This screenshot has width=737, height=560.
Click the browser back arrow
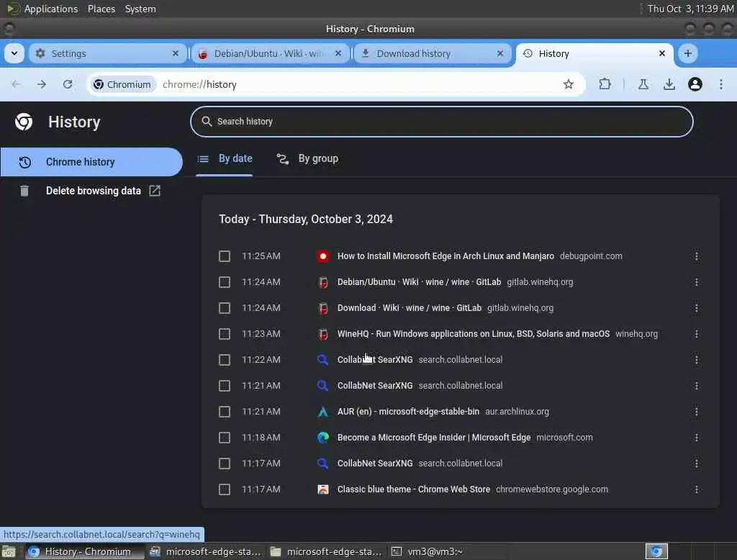coord(16,84)
